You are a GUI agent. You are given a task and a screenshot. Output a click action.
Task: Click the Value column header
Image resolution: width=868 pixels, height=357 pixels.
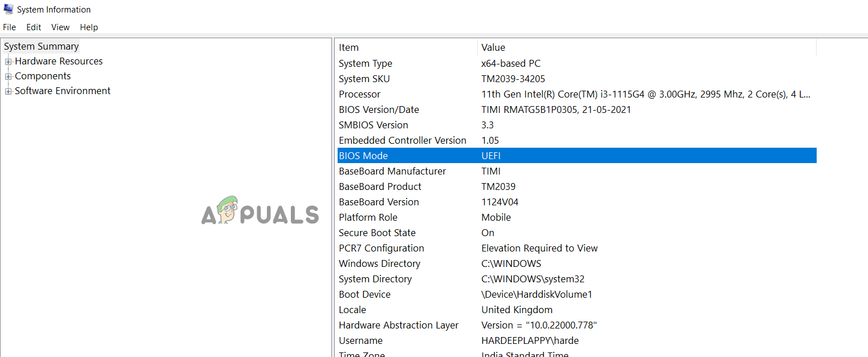[493, 48]
